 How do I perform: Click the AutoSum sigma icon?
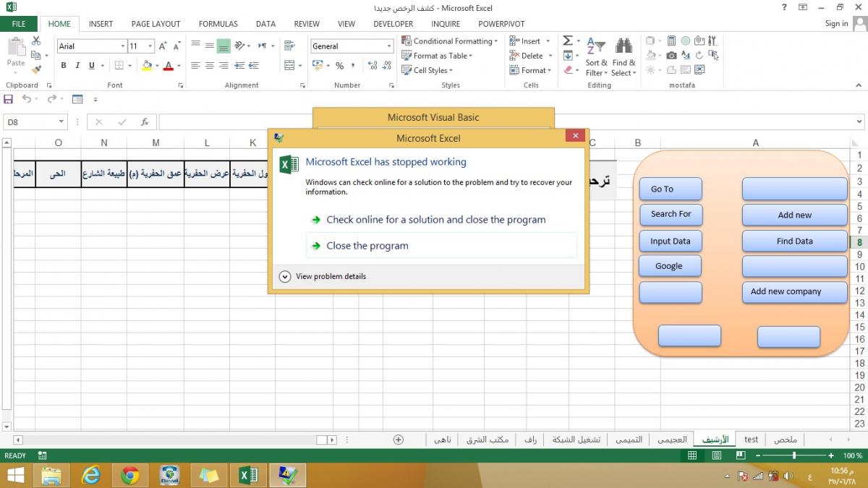point(568,41)
